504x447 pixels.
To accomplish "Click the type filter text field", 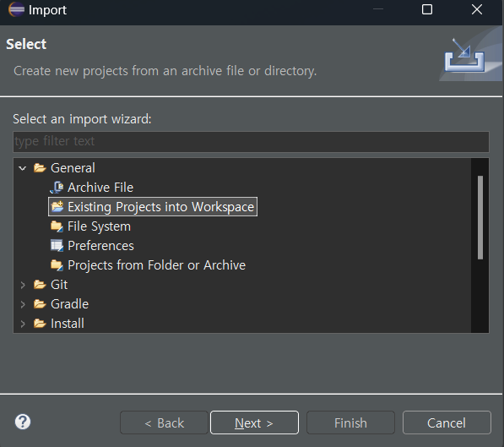I will pos(251,142).
